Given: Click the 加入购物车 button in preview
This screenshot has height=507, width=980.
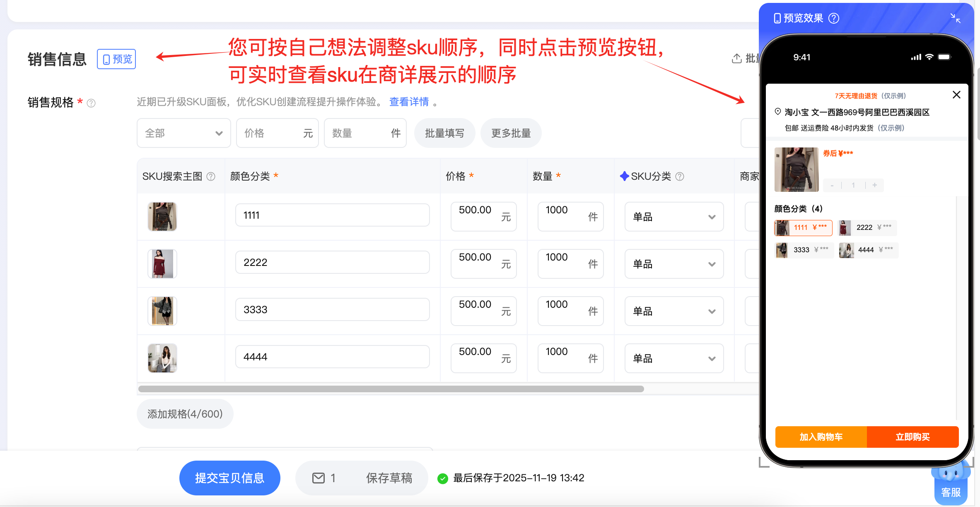Looking at the screenshot, I should (x=821, y=437).
